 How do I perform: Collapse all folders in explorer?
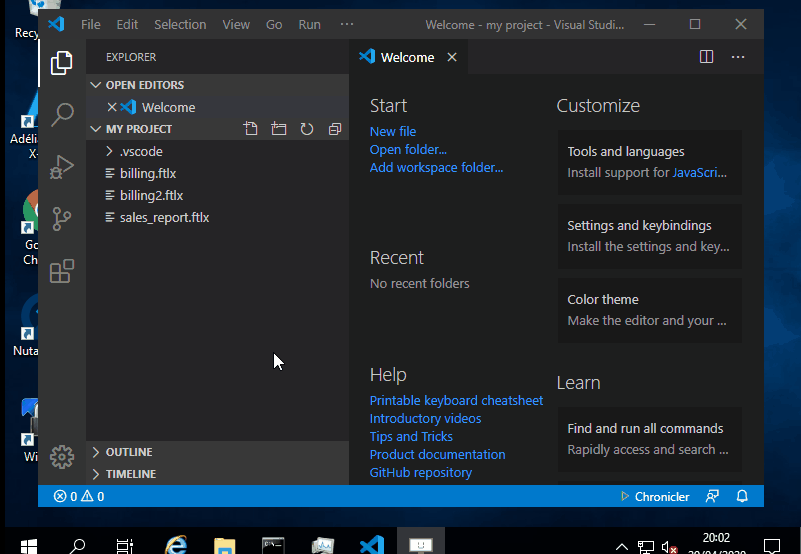[335, 129]
